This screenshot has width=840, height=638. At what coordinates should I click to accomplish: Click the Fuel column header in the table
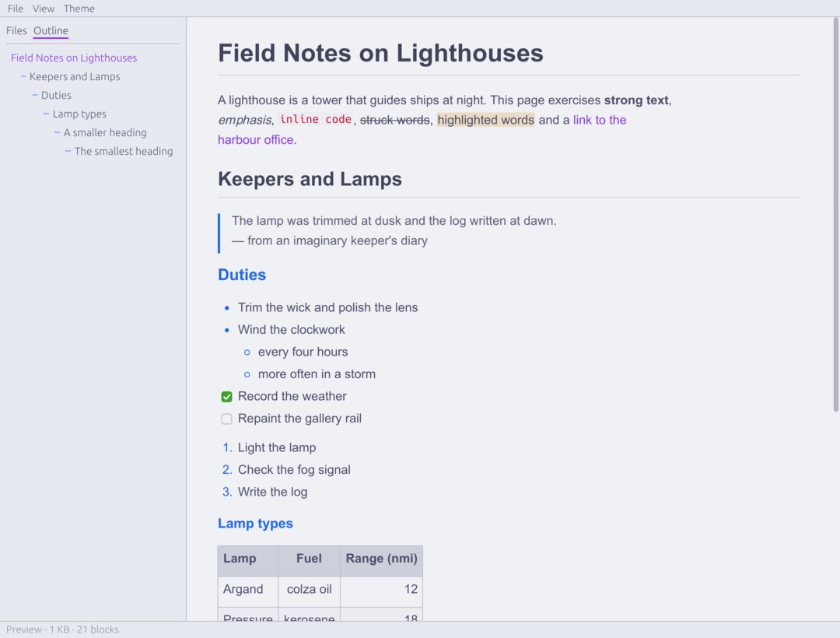click(x=309, y=561)
